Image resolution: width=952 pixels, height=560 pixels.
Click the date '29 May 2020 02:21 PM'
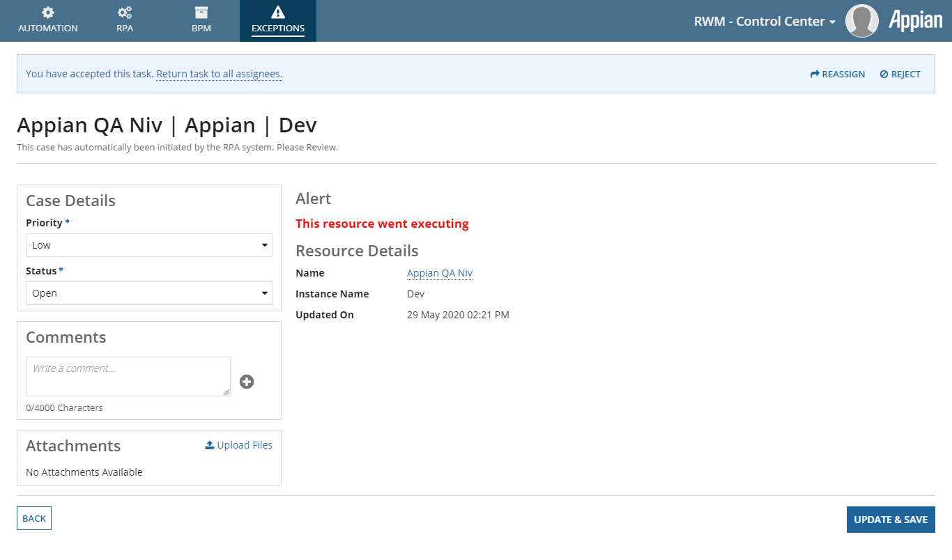458,315
